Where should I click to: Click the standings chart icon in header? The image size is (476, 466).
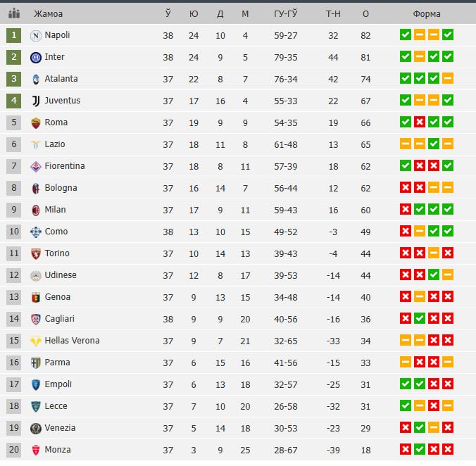tap(14, 13)
